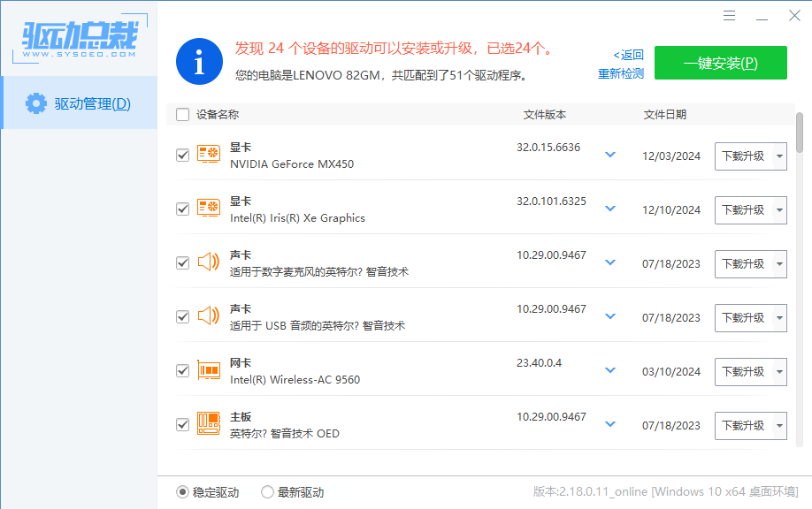Open the hamburger menu icon at the top right

[x=729, y=16]
